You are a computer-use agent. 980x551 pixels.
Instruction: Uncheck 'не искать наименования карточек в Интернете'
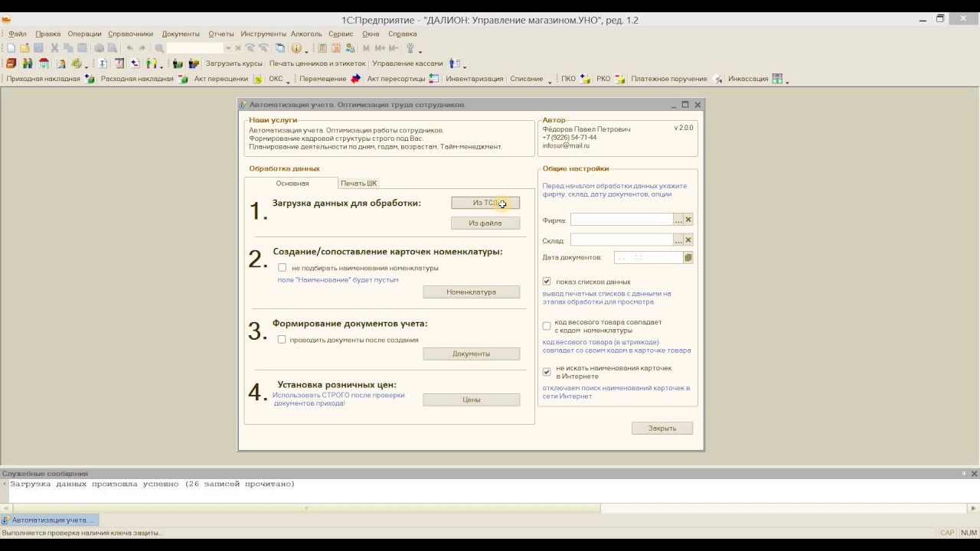click(547, 372)
